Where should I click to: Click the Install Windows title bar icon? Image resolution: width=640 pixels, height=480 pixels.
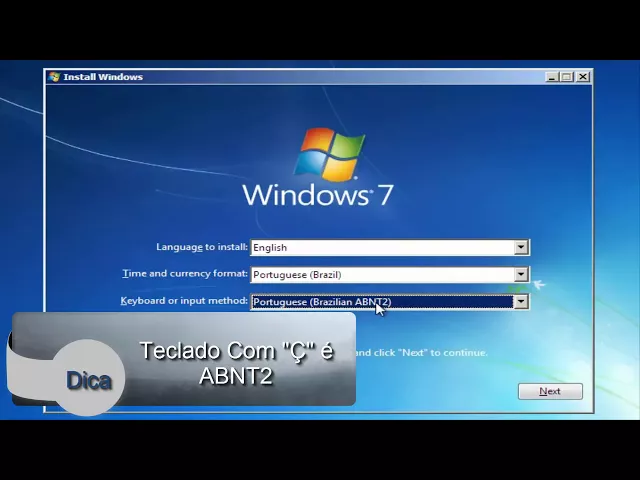coord(54,77)
